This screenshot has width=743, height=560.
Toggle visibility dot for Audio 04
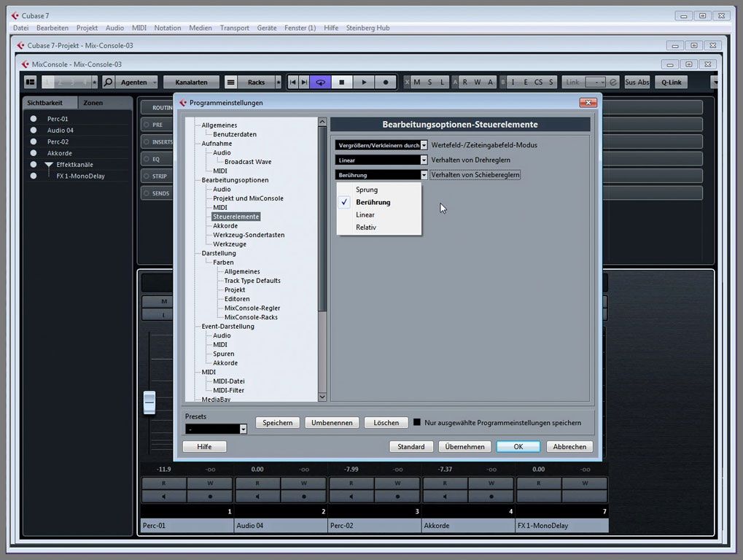33,130
